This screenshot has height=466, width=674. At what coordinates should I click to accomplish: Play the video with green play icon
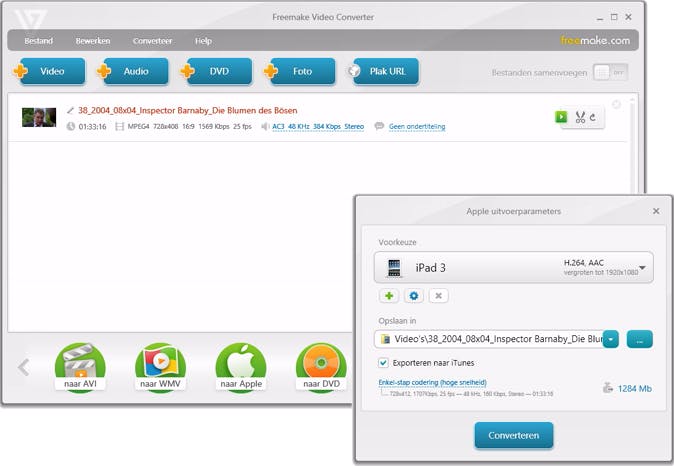coord(561,116)
